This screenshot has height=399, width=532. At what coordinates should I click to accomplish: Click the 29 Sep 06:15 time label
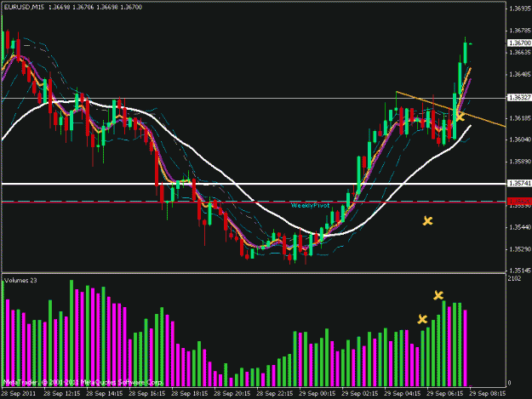(445, 394)
